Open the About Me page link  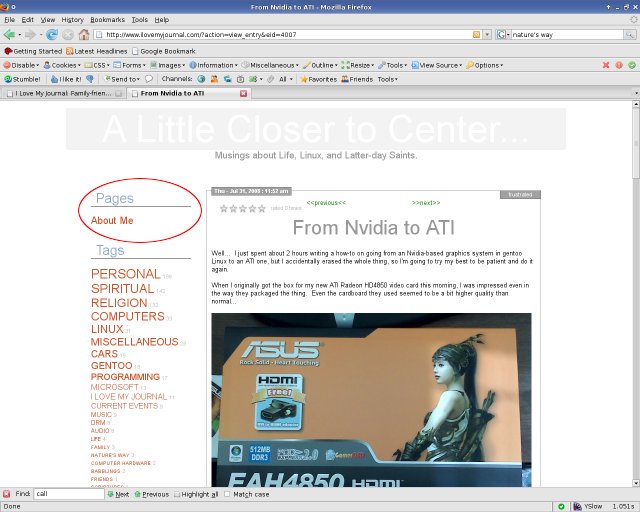pos(112,220)
